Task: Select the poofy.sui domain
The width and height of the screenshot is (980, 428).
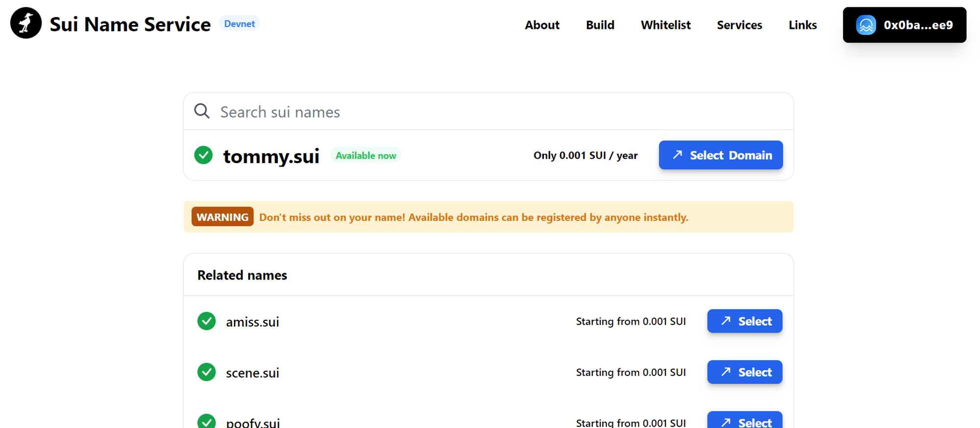Action: coord(745,420)
